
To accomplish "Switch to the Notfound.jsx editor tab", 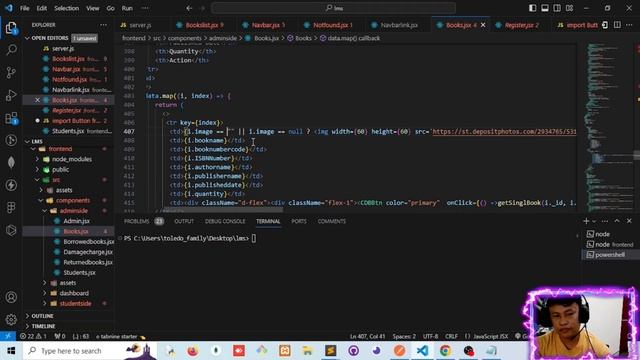I will click(333, 25).
